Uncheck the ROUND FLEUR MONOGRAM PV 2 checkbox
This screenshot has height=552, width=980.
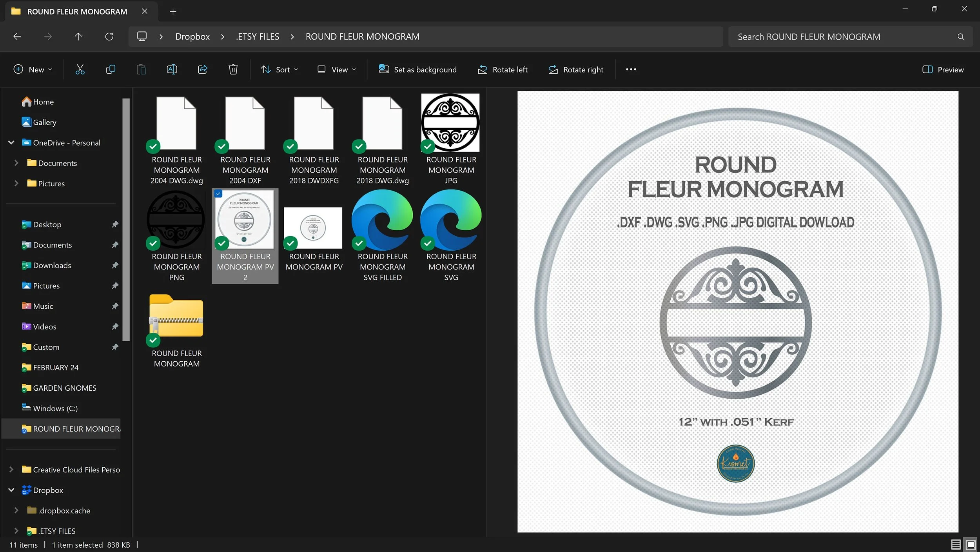218,194
